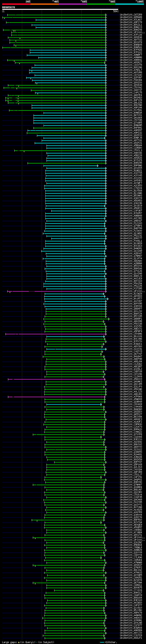Screen dimensions: 146x644
Task: Click the cyan ~100% identity legend segment
Action: pos(130,4)
